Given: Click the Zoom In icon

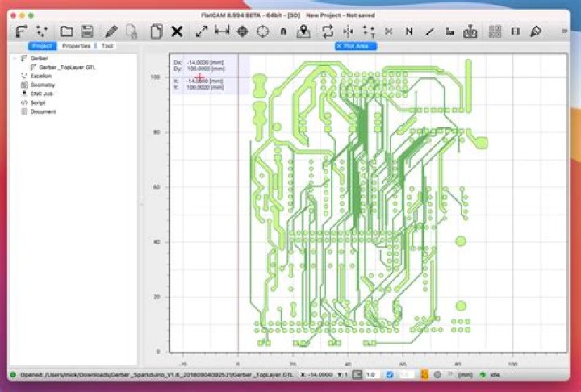Looking at the screenshot, I should point(369,31).
